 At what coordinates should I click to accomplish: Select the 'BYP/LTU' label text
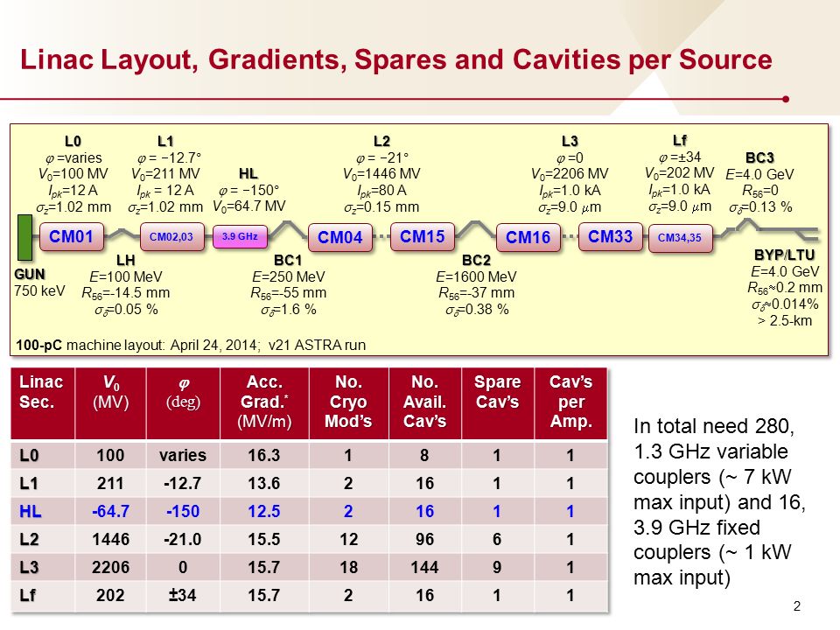click(x=784, y=255)
